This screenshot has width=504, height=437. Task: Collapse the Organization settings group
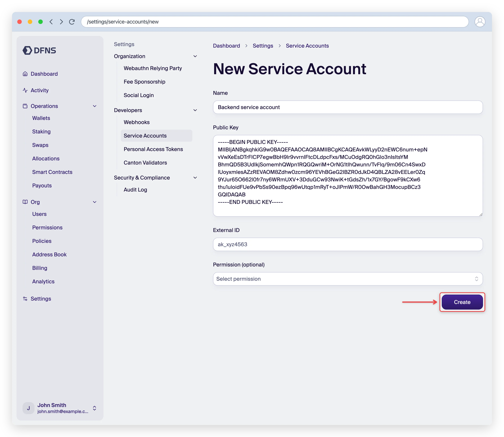point(195,56)
